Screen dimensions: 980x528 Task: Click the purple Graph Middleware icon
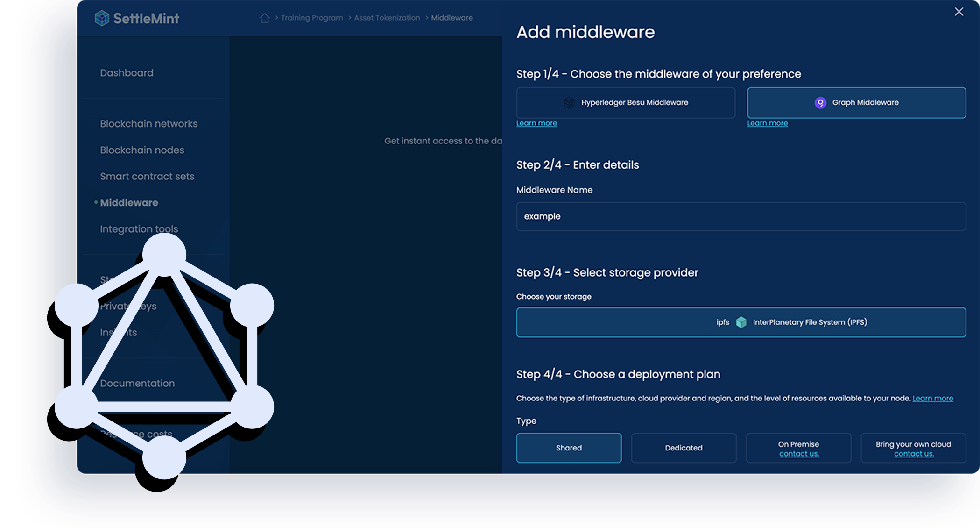click(822, 102)
